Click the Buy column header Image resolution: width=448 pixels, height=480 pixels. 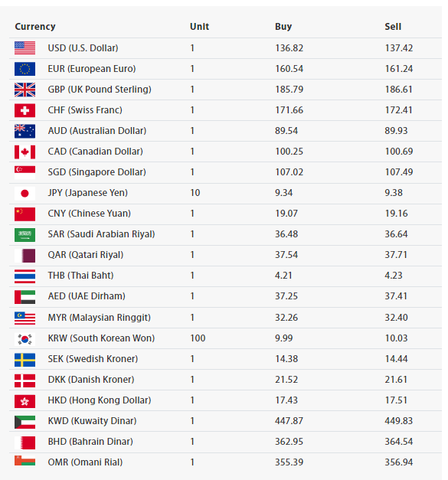coord(283,27)
